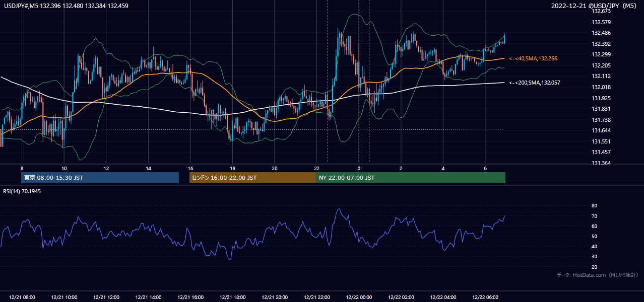
Task: Click price axis value 131.738
Action: point(601,120)
